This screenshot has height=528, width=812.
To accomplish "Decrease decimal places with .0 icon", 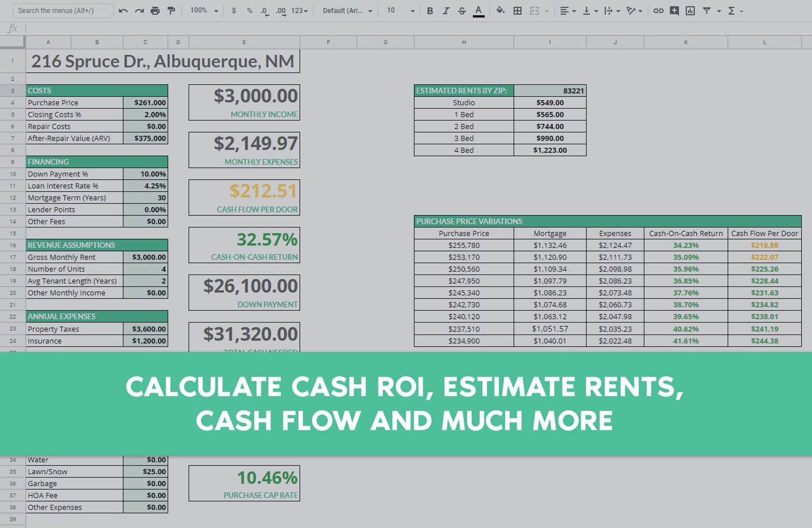I will click(x=264, y=11).
